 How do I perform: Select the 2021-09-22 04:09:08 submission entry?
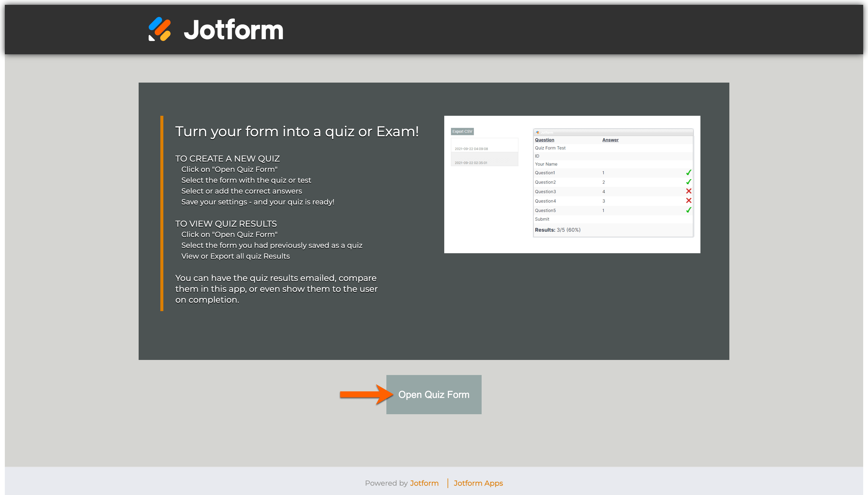(471, 149)
